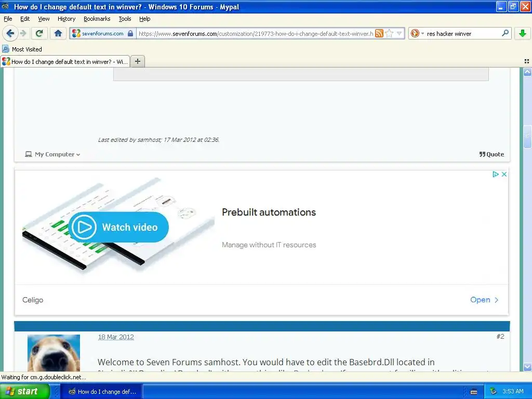Click the 3:53 AM taskbar clock
This screenshot has width=532, height=399.
(x=513, y=392)
